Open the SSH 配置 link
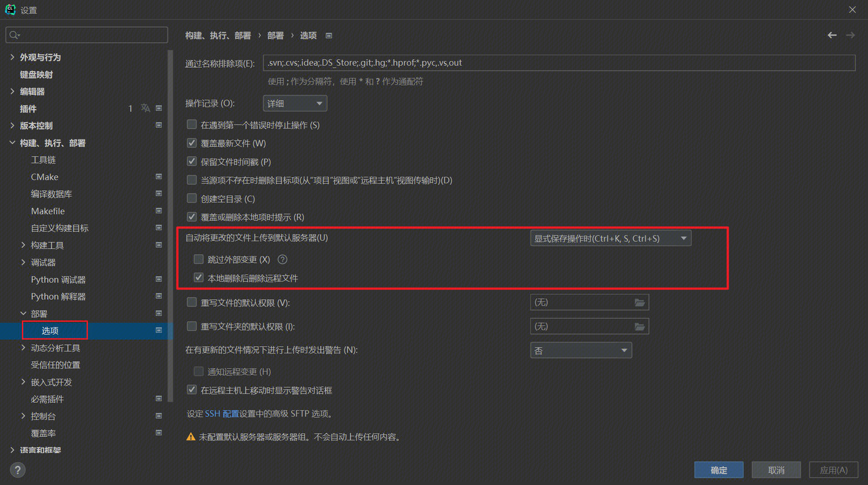Screen dimensions: 868x485 [x=222, y=414]
